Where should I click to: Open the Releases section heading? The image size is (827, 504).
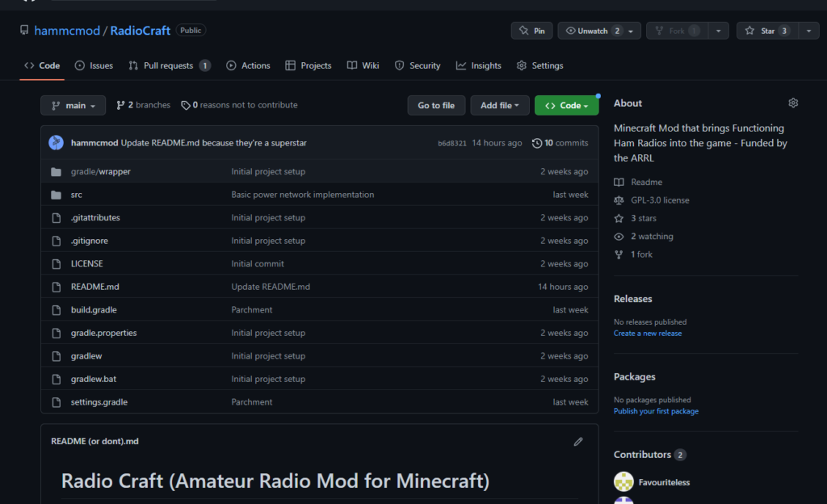pyautogui.click(x=633, y=299)
